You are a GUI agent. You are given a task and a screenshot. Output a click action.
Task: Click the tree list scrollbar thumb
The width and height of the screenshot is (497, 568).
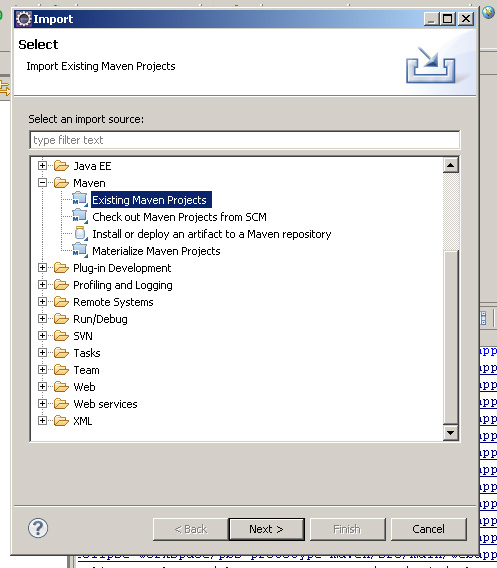click(451, 337)
